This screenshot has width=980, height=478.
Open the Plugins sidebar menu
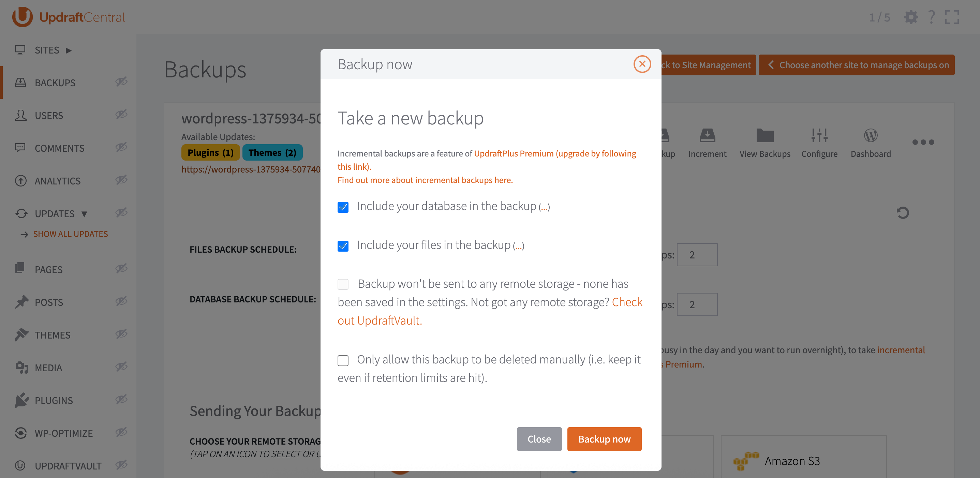pos(54,400)
